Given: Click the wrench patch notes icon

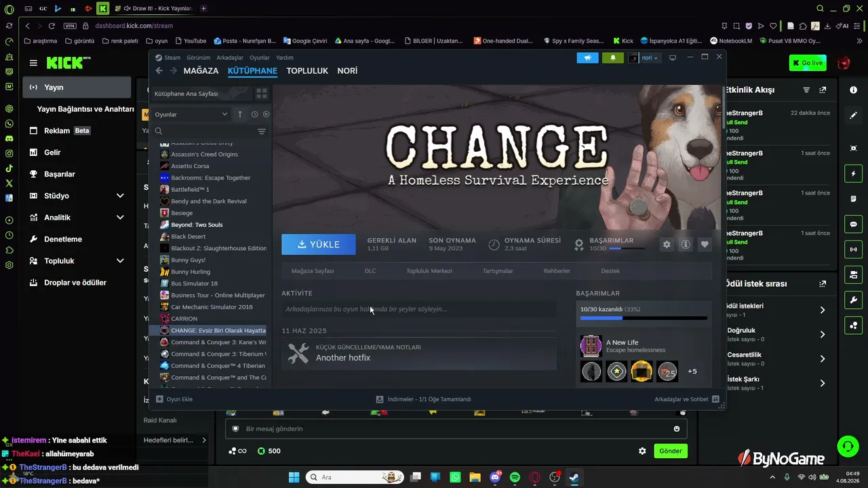Looking at the screenshot, I should [x=298, y=353].
